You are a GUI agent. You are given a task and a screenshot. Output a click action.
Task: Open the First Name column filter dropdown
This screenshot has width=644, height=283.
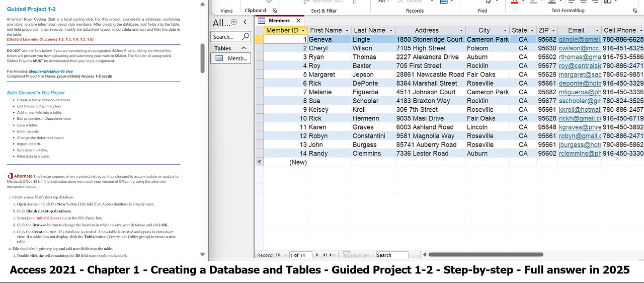[347, 30]
